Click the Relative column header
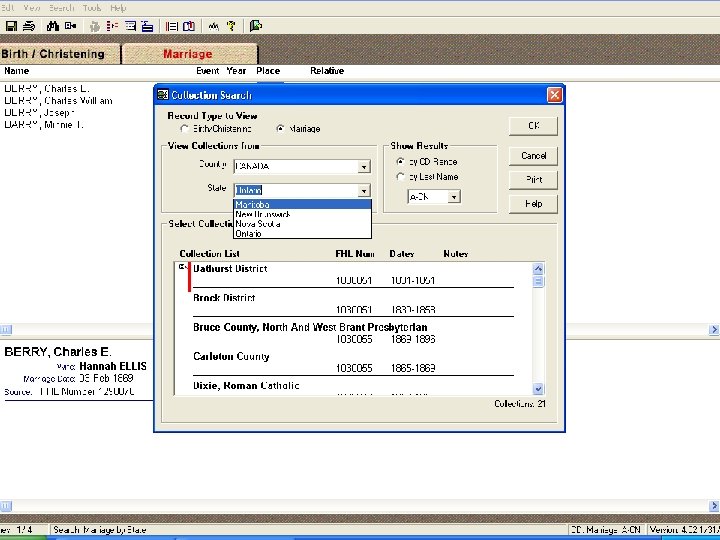This screenshot has height=540, width=720. (327, 71)
